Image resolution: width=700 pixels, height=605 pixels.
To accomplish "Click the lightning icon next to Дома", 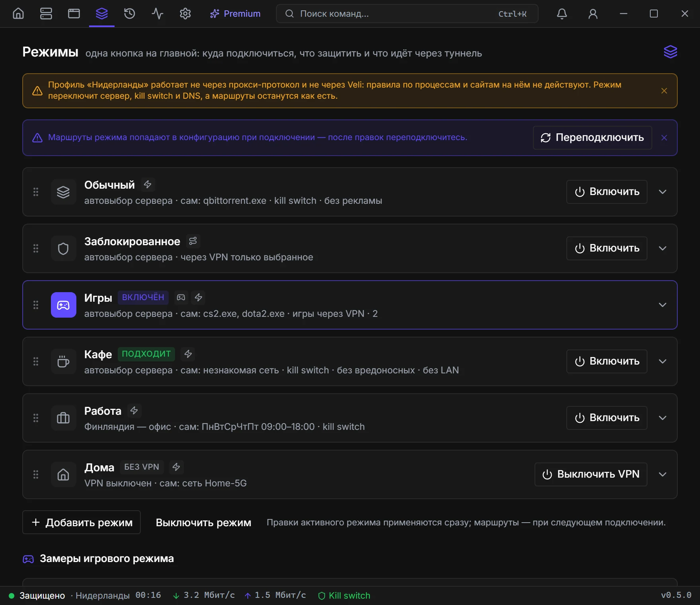I will [x=176, y=467].
